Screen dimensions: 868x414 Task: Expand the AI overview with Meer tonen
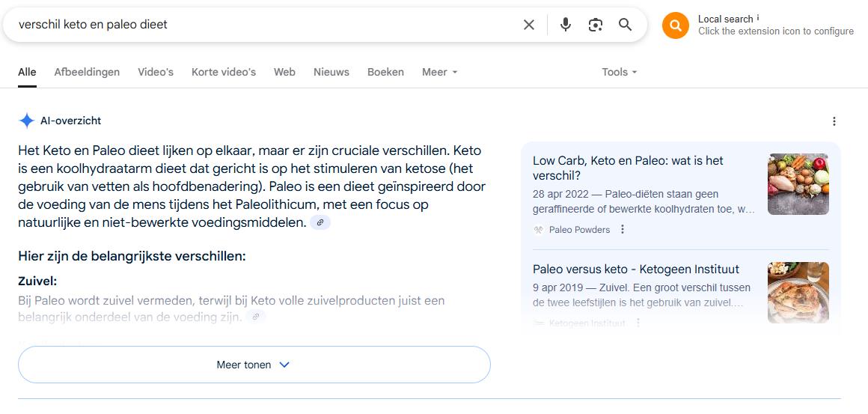point(254,365)
